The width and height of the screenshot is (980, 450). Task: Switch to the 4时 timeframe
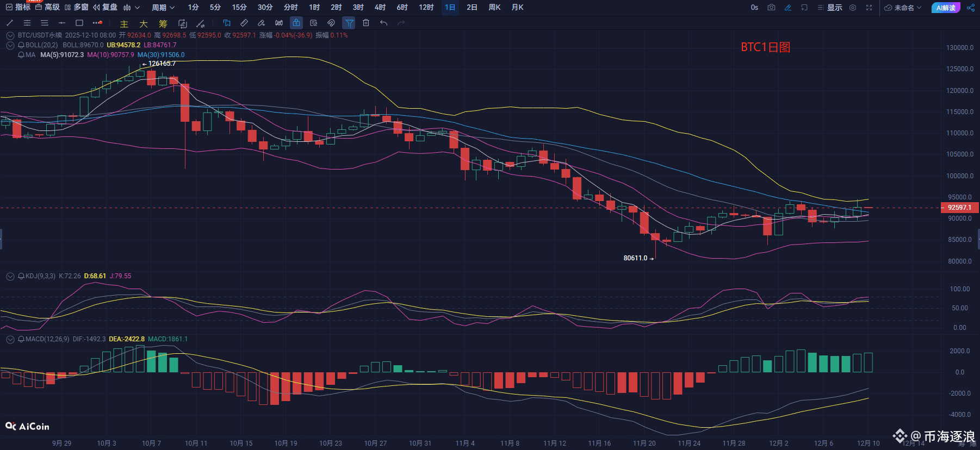click(380, 8)
